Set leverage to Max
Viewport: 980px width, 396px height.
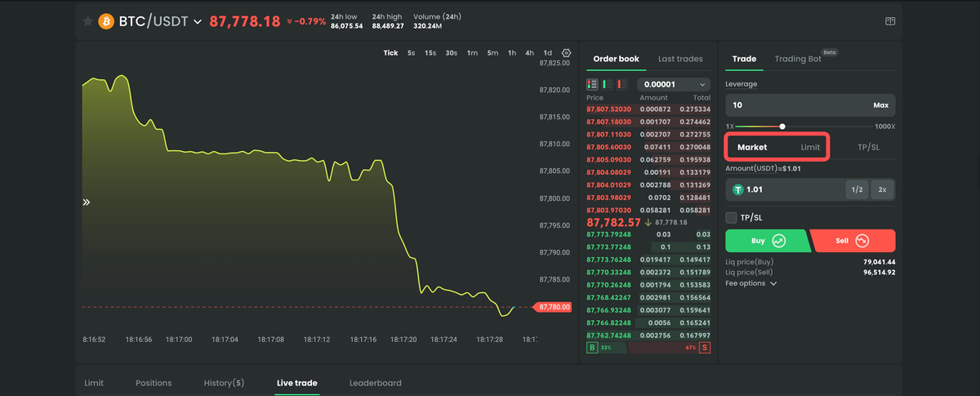pos(880,105)
